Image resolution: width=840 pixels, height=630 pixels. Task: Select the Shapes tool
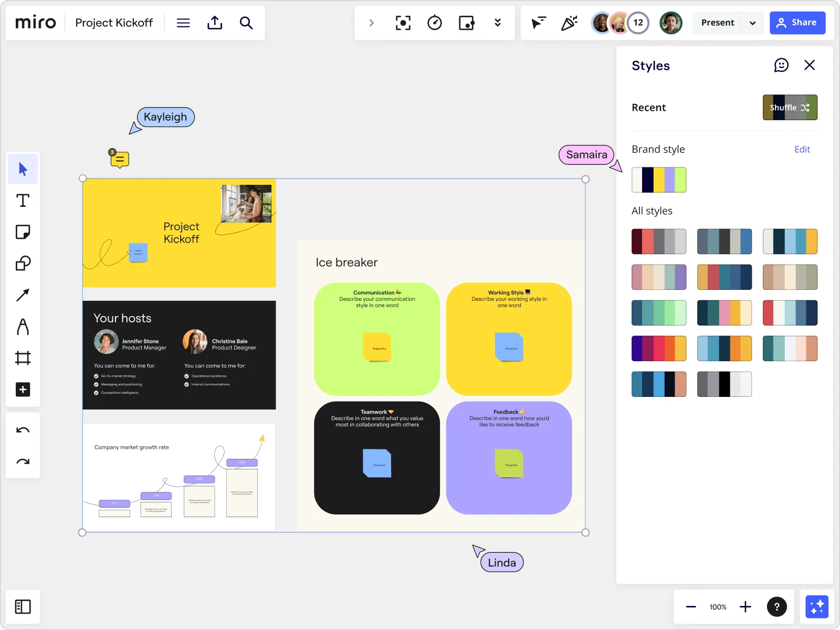23,264
